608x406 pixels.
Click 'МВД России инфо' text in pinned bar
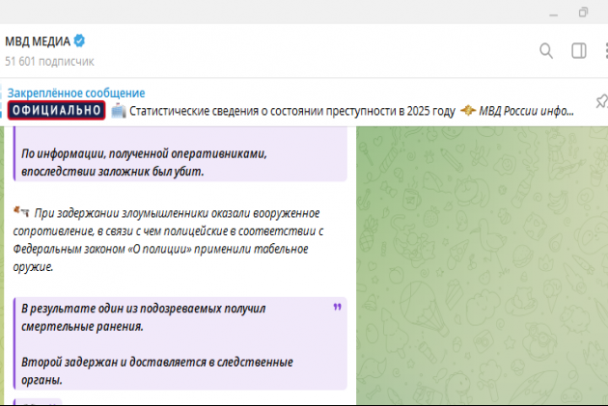pos(526,110)
